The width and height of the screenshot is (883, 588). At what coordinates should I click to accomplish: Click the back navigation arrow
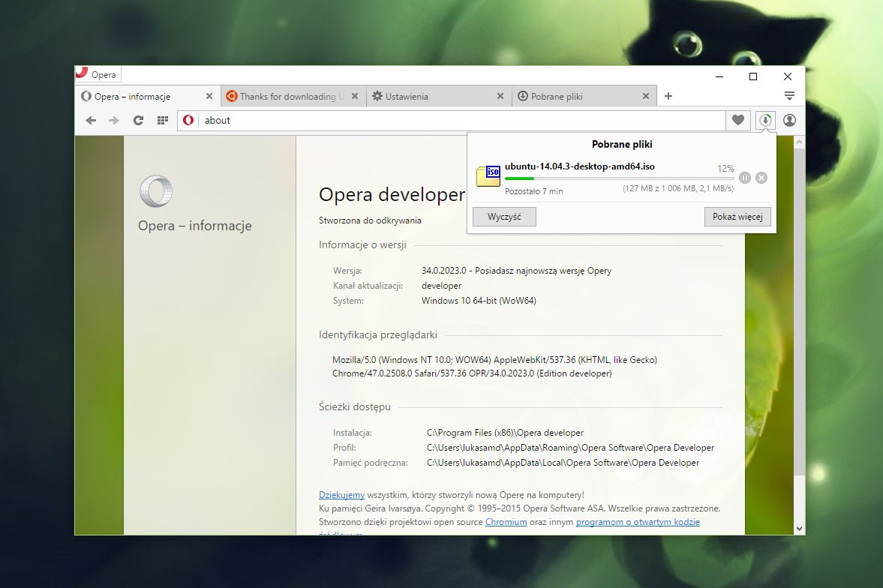(x=91, y=120)
